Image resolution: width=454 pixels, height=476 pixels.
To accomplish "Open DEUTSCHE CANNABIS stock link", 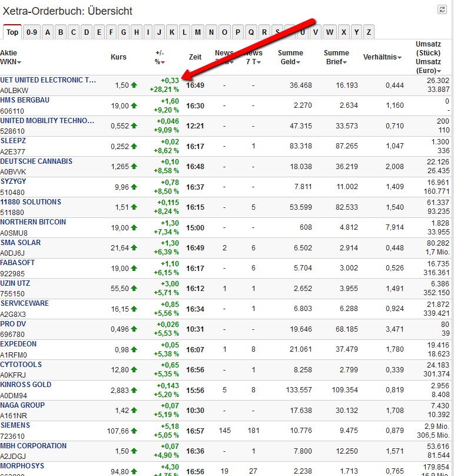I will coord(36,161).
